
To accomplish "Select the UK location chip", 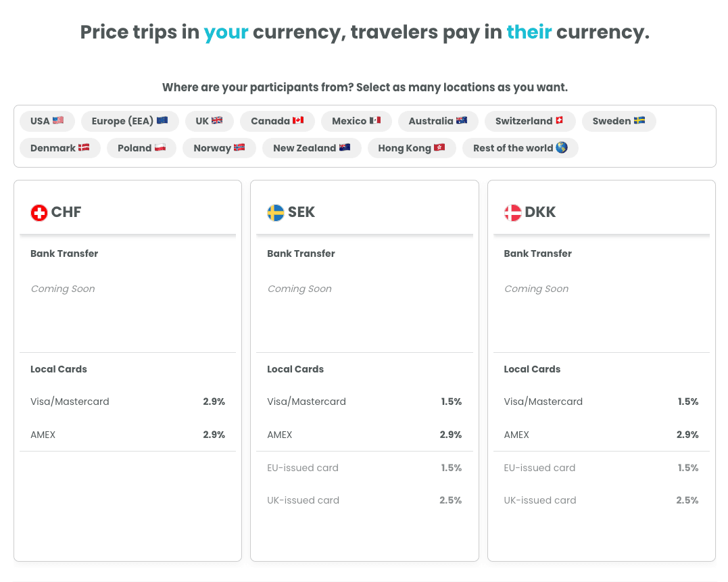I will pos(209,121).
